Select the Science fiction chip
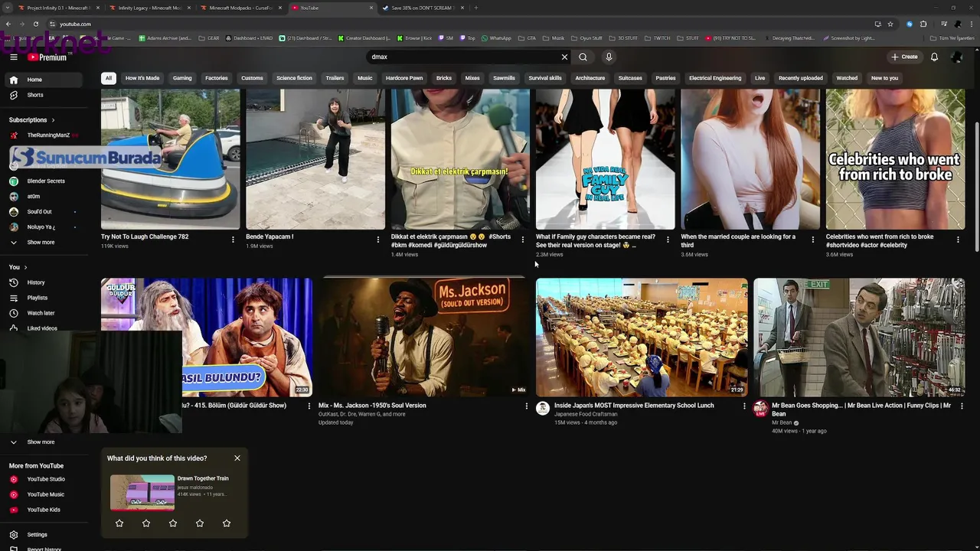Viewport: 980px width, 551px height. click(x=294, y=78)
